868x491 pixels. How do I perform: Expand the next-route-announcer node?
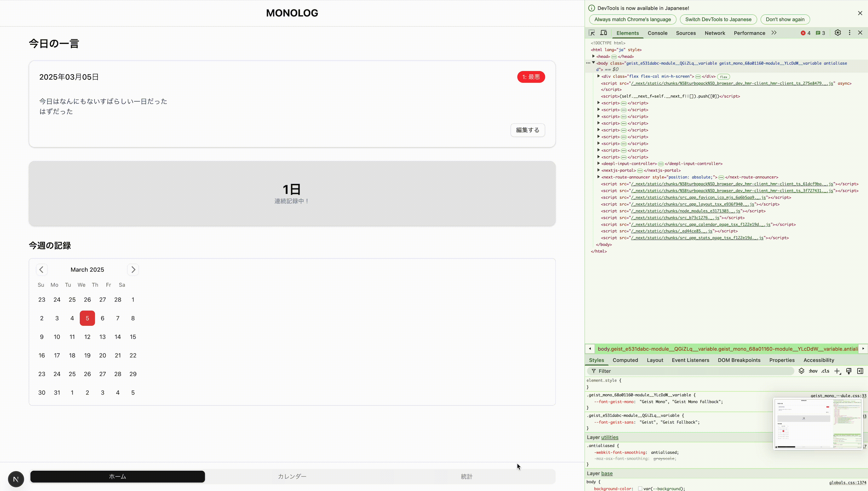[x=599, y=177]
